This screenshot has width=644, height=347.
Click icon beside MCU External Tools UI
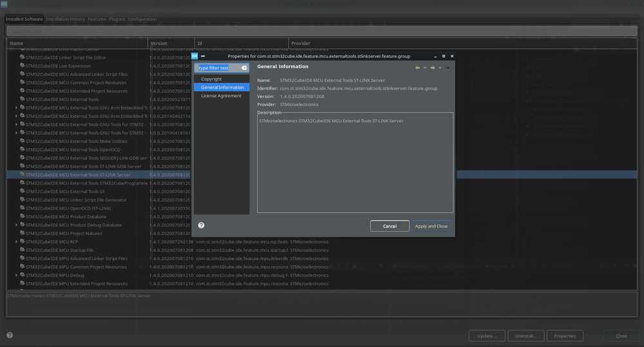pos(23,191)
